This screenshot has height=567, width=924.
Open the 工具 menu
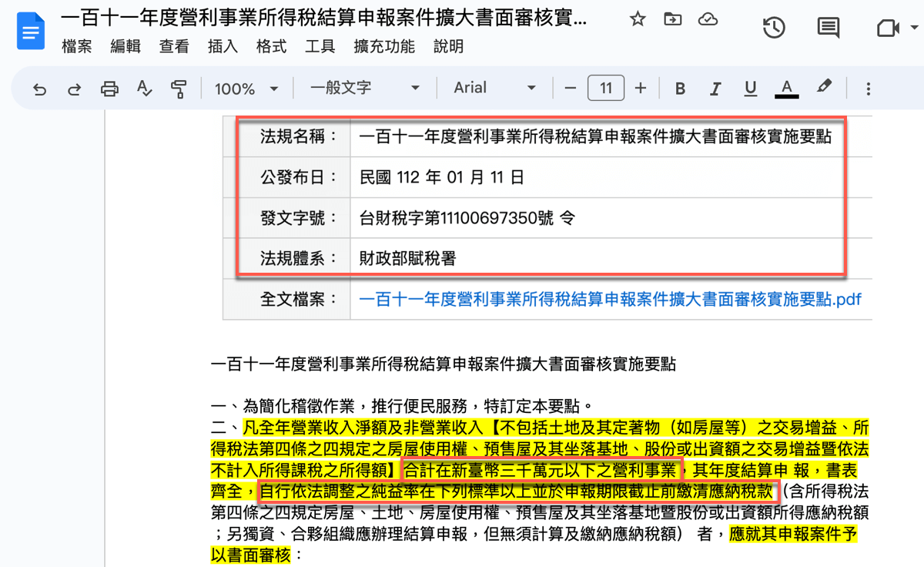click(320, 47)
